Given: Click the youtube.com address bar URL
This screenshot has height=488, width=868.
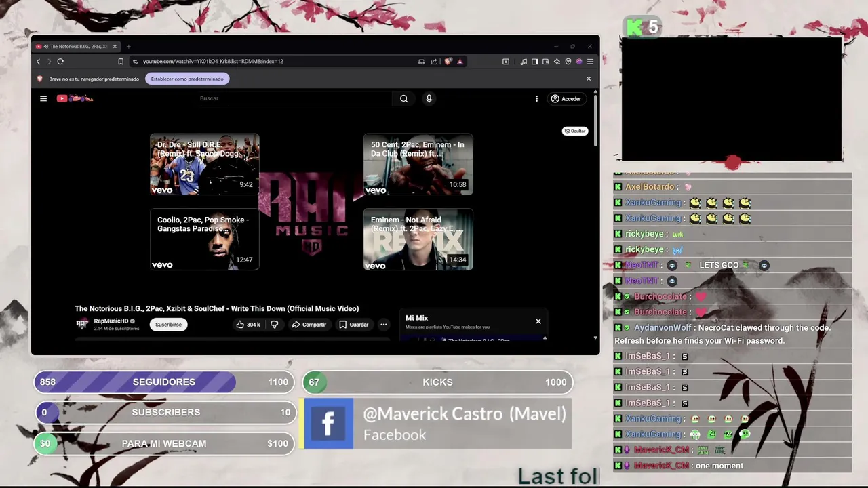Looking at the screenshot, I should [213, 62].
